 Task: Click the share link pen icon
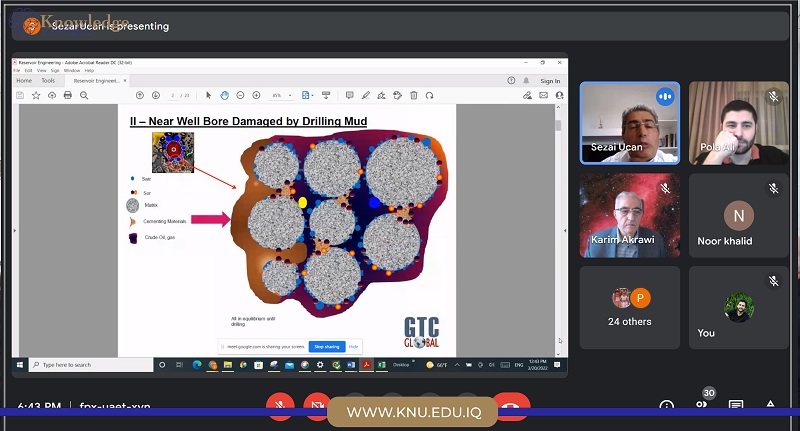click(x=527, y=95)
